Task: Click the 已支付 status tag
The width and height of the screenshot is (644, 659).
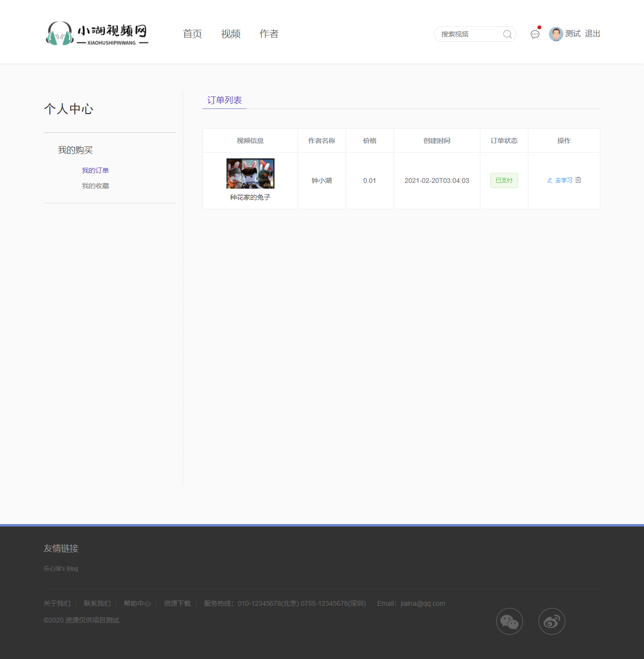Action: pos(504,180)
